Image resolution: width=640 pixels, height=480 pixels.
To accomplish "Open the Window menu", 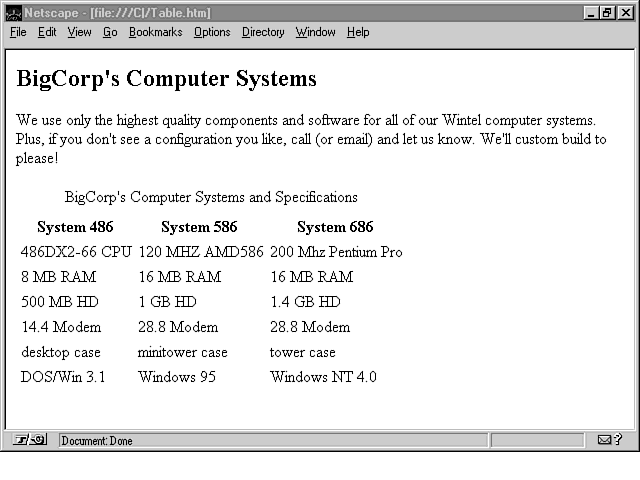I will 315,32.
